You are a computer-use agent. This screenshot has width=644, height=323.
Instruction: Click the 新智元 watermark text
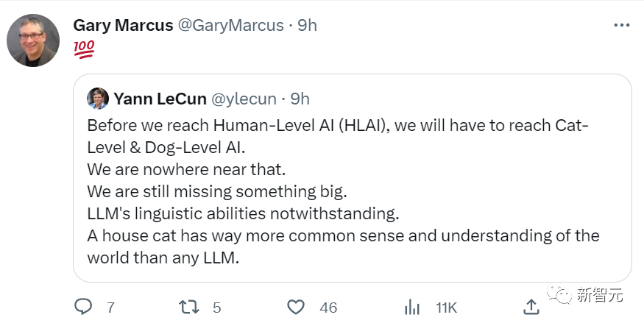click(601, 295)
